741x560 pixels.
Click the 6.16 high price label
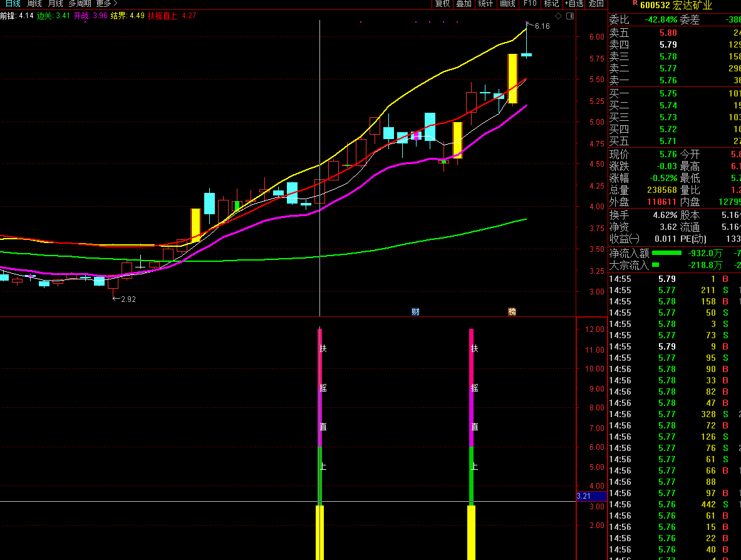coord(542,26)
